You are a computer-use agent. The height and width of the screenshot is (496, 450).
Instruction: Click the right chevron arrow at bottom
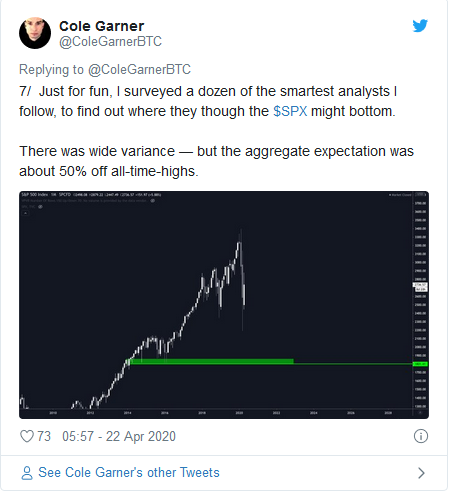coord(421,473)
